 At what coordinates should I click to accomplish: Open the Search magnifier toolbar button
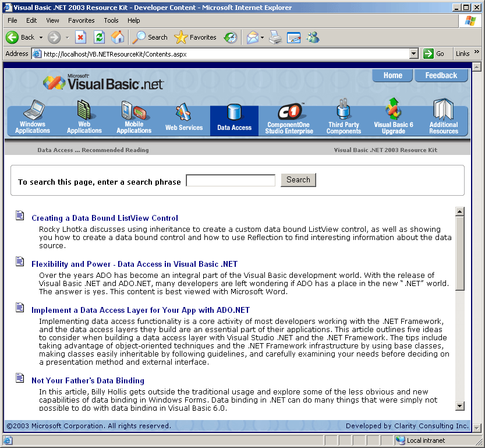coord(150,37)
